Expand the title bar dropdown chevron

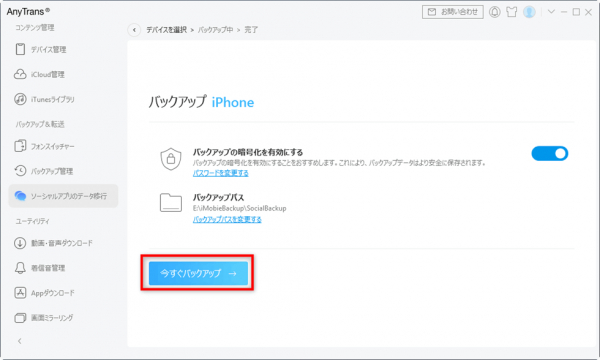coord(551,11)
